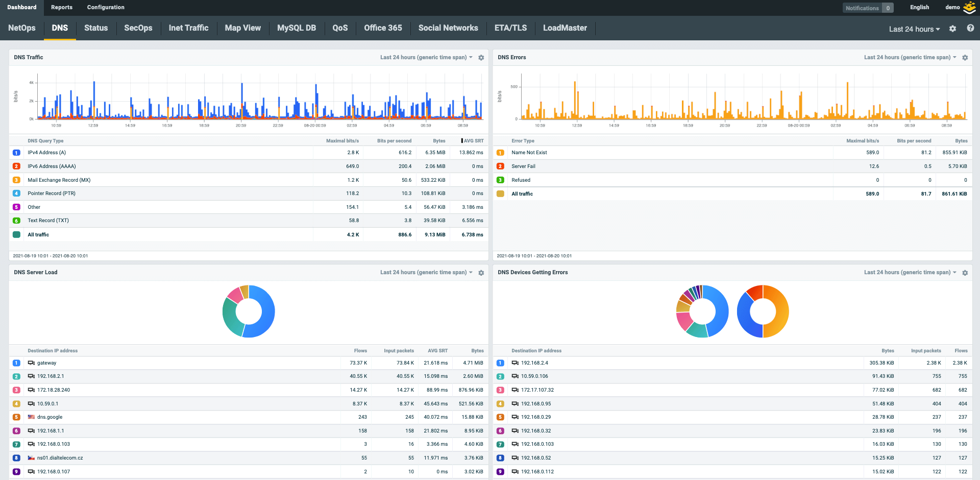The height and width of the screenshot is (480, 980).
Task: Open DNS Traffic panel settings gear
Action: click(x=481, y=58)
